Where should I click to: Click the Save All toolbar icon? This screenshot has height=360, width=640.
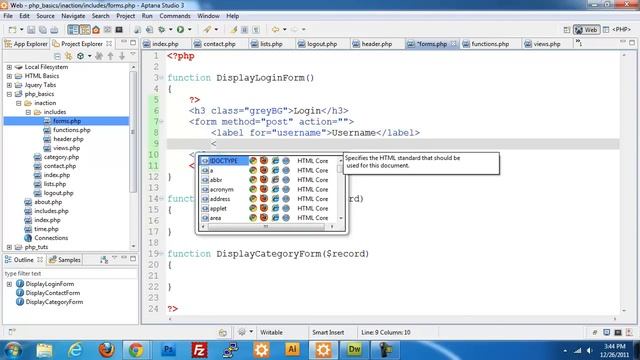[42, 30]
